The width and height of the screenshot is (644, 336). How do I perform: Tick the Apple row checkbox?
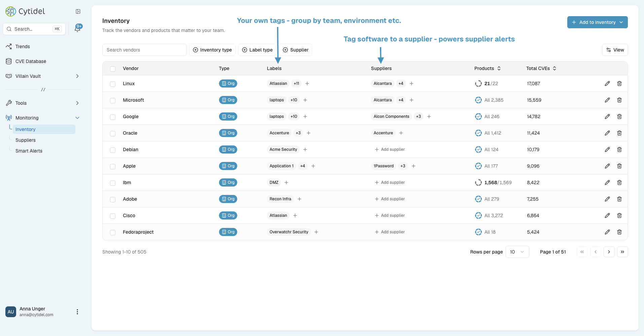[113, 167]
